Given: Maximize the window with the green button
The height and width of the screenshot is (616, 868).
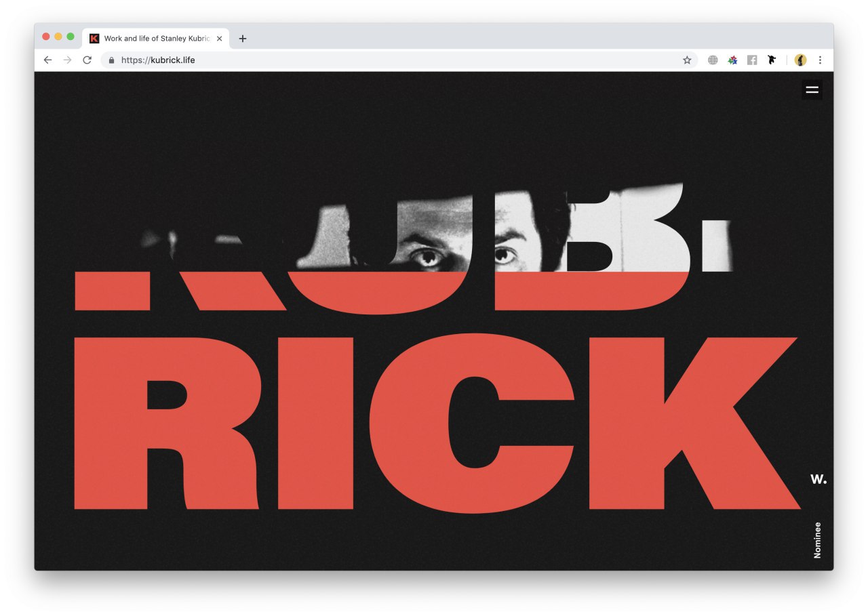Looking at the screenshot, I should pos(71,37).
